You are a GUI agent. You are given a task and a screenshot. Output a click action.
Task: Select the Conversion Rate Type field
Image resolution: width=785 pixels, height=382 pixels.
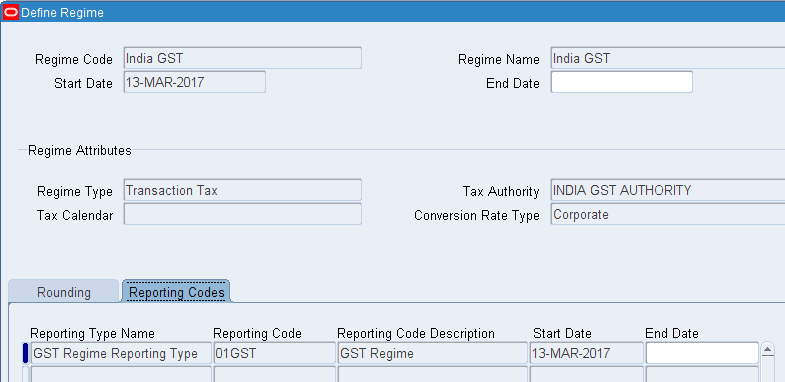coord(668,214)
